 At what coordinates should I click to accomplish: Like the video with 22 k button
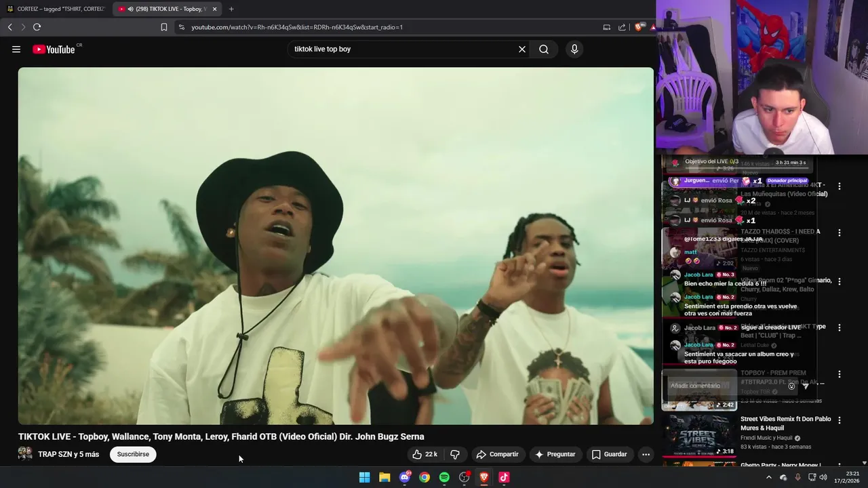click(425, 454)
